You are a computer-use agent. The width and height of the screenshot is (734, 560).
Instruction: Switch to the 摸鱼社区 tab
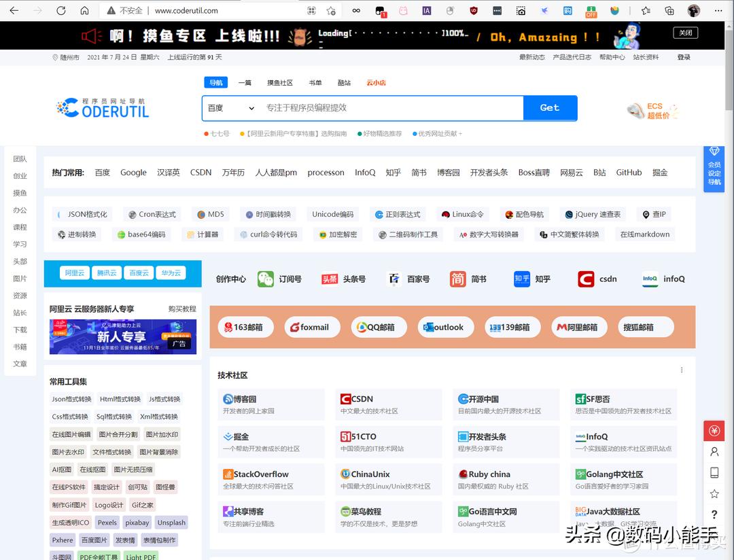pos(279,82)
